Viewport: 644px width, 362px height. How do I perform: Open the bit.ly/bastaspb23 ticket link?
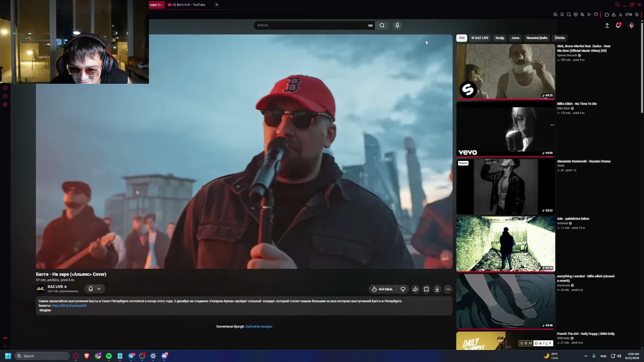(x=69, y=306)
